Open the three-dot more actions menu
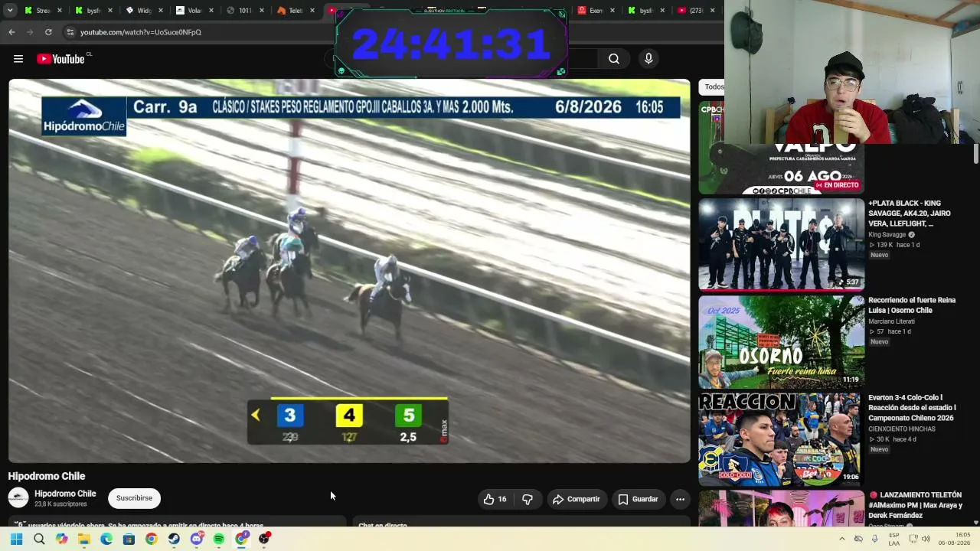980x551 pixels. coord(680,499)
